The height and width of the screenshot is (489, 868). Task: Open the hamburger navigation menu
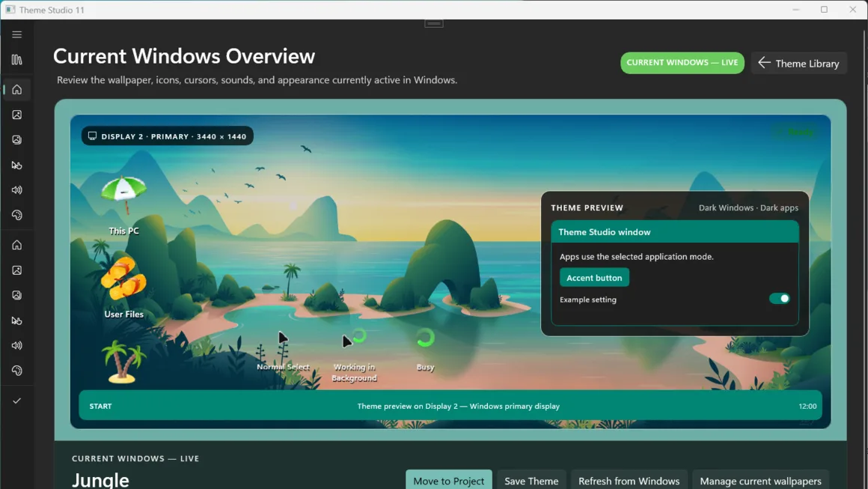[16, 34]
